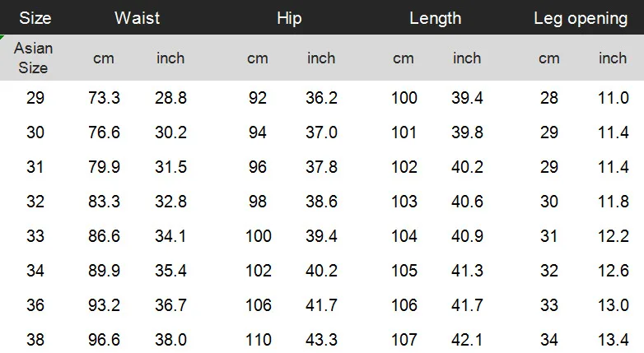Select length inch value 40.9

pyautogui.click(x=468, y=235)
